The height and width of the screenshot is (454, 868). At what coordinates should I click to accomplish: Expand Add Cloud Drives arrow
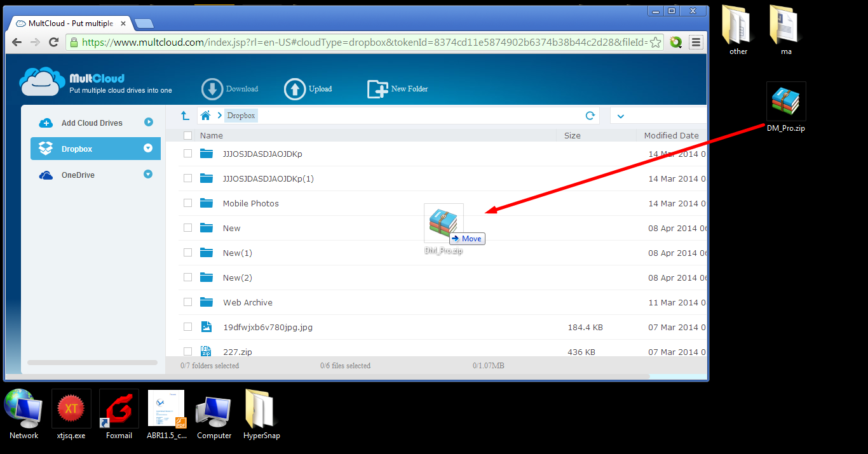coord(148,122)
